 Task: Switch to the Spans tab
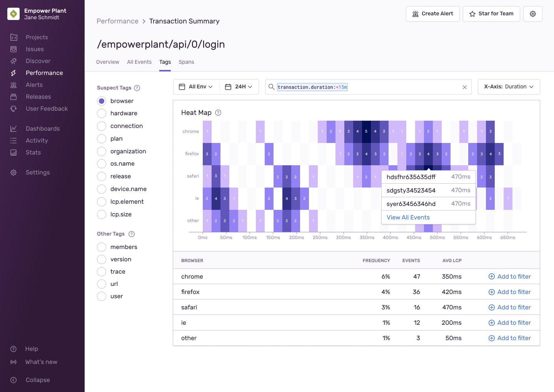click(186, 62)
